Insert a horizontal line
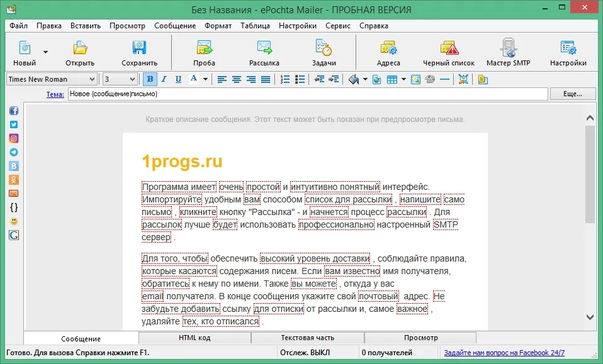Image resolution: width=603 pixels, height=364 pixels. click(444, 79)
